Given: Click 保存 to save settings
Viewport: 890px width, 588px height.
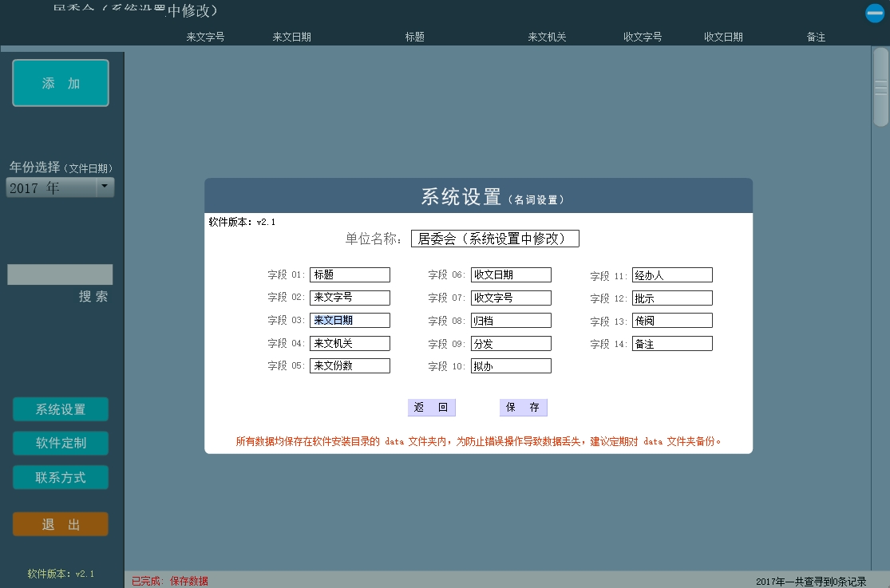Looking at the screenshot, I should [523, 408].
